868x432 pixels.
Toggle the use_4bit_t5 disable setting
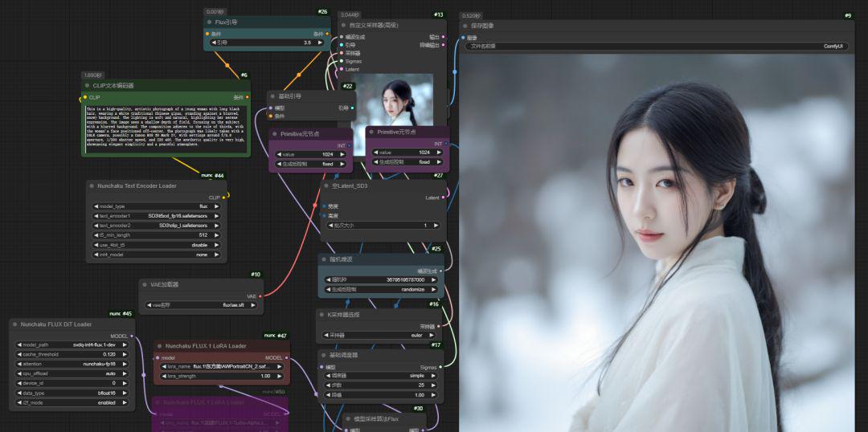click(155, 244)
